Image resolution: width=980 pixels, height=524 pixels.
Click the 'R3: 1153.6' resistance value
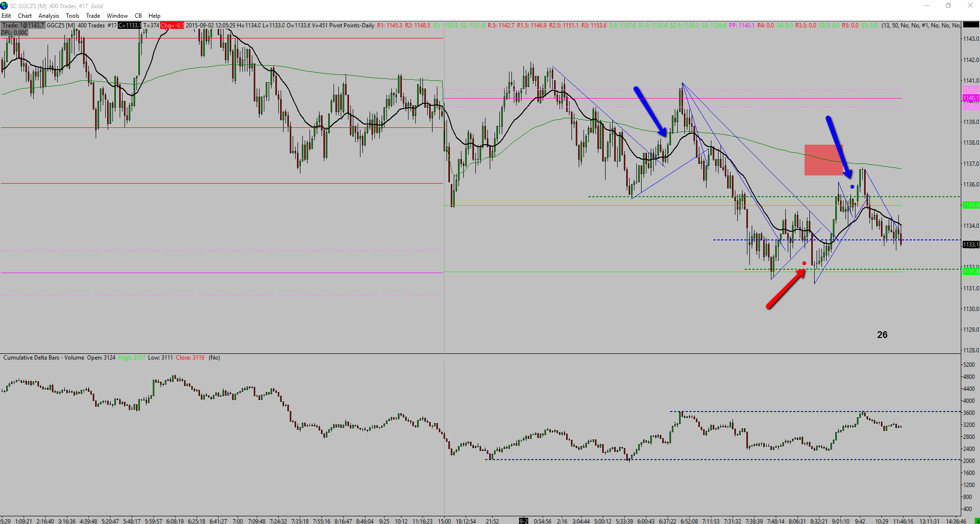(x=594, y=25)
